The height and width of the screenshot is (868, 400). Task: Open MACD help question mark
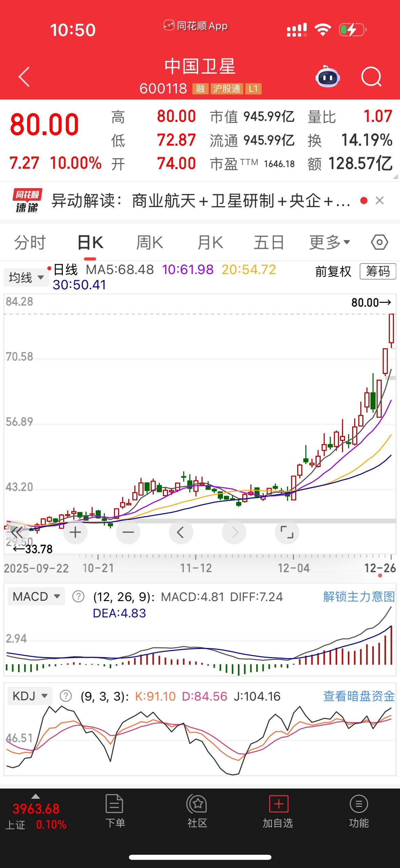[78, 597]
